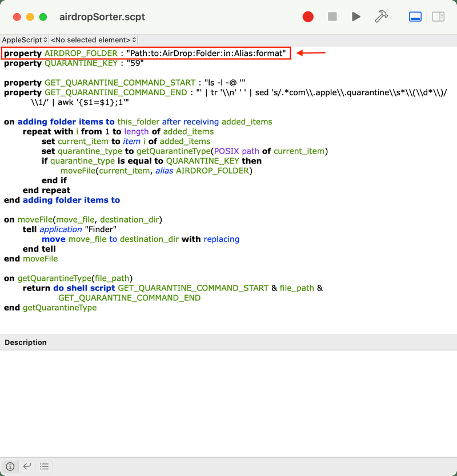Click the 'on adding folder items to' handler line

138,122
